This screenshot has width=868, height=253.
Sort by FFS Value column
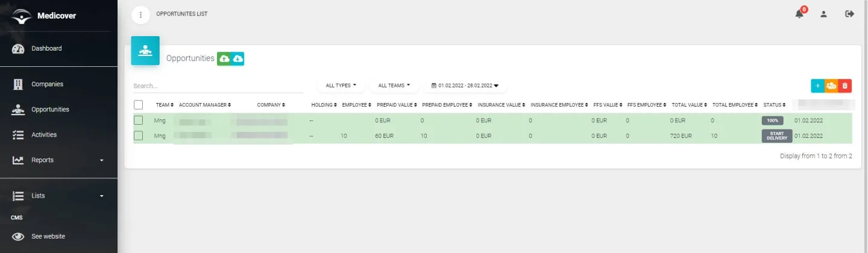pos(608,105)
